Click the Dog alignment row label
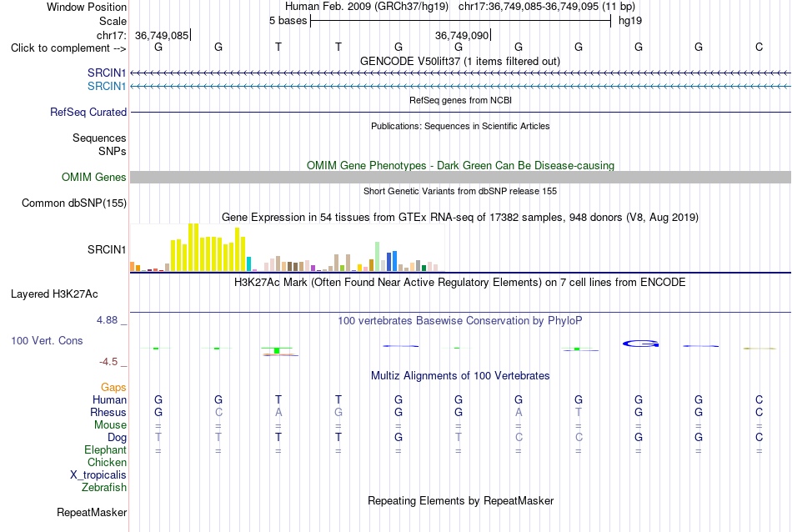 pyautogui.click(x=117, y=438)
